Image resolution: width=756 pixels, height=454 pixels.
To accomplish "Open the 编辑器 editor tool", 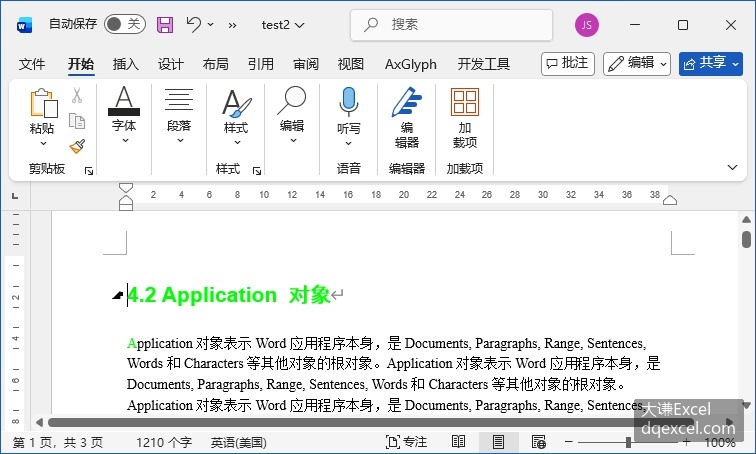I will click(407, 118).
